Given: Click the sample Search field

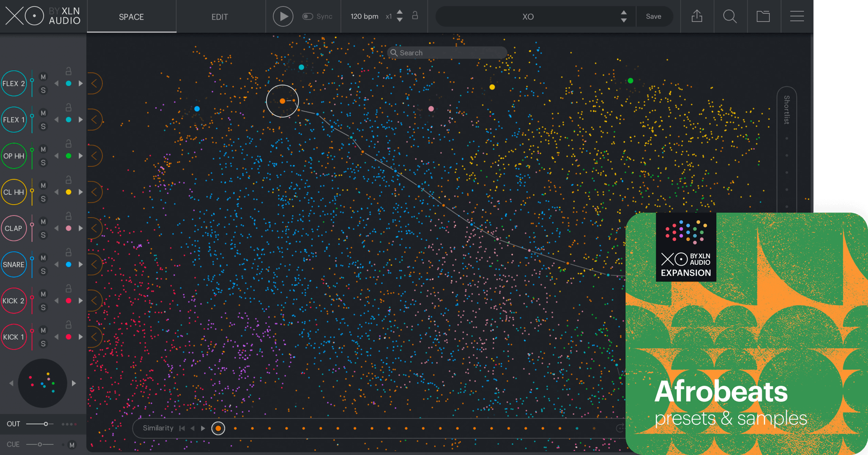Looking at the screenshot, I should pos(447,53).
